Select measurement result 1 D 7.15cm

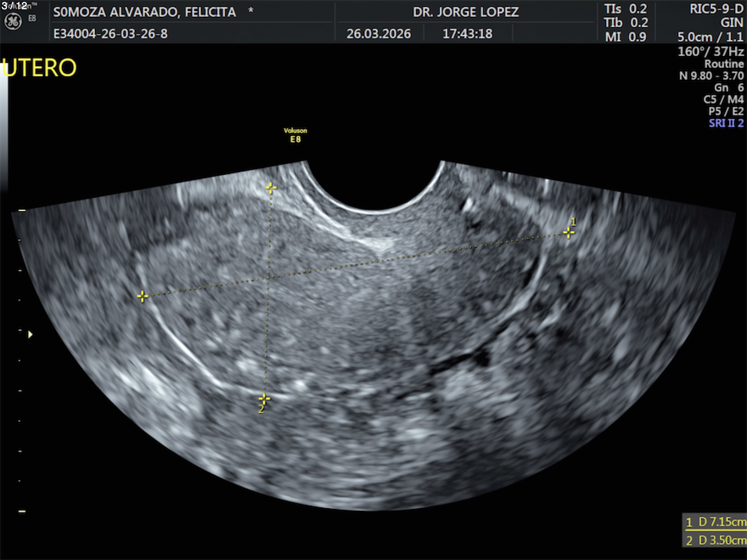click(x=715, y=522)
